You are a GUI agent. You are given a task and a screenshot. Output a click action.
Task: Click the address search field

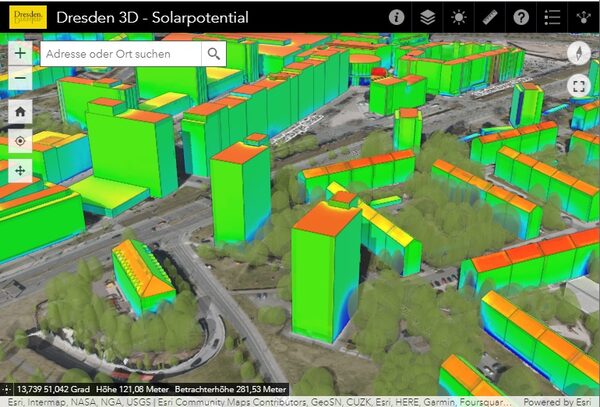120,53
